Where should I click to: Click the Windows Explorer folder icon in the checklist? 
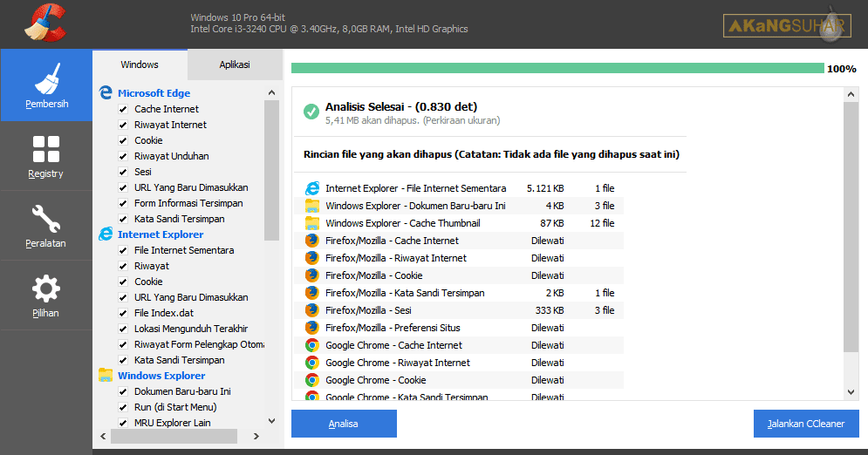tap(106, 376)
